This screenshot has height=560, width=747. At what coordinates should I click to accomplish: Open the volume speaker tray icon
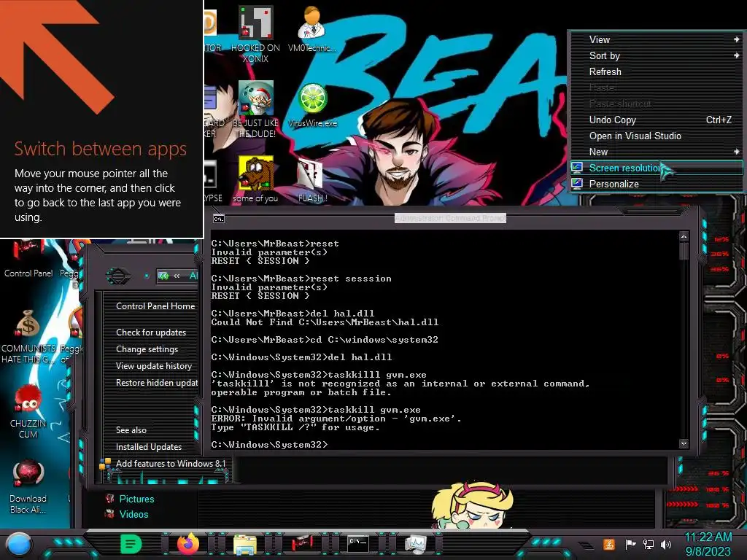coord(666,544)
